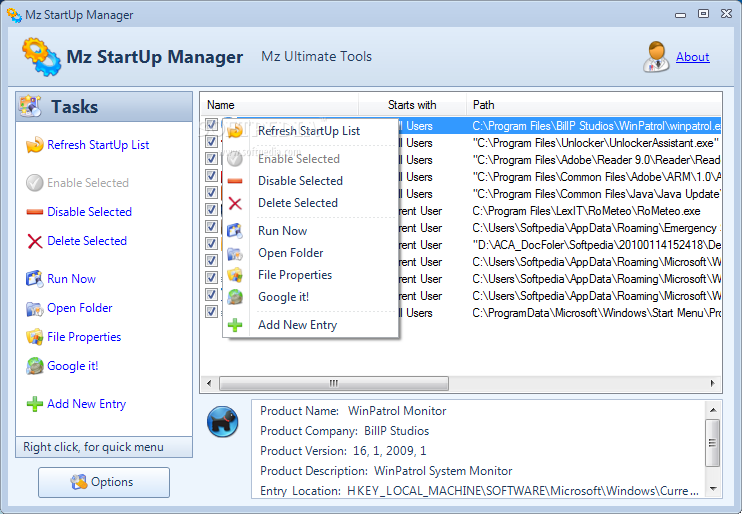Click the Open Folder icon in Tasks panel

click(x=35, y=309)
